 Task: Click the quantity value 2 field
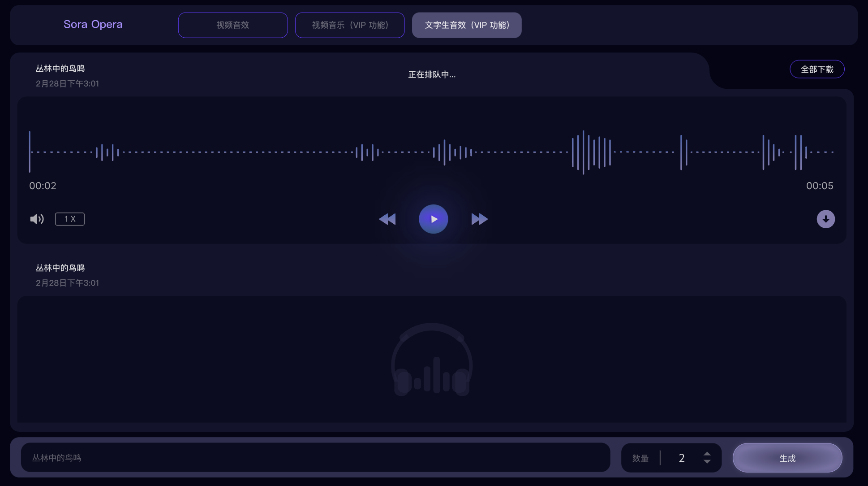click(x=681, y=458)
